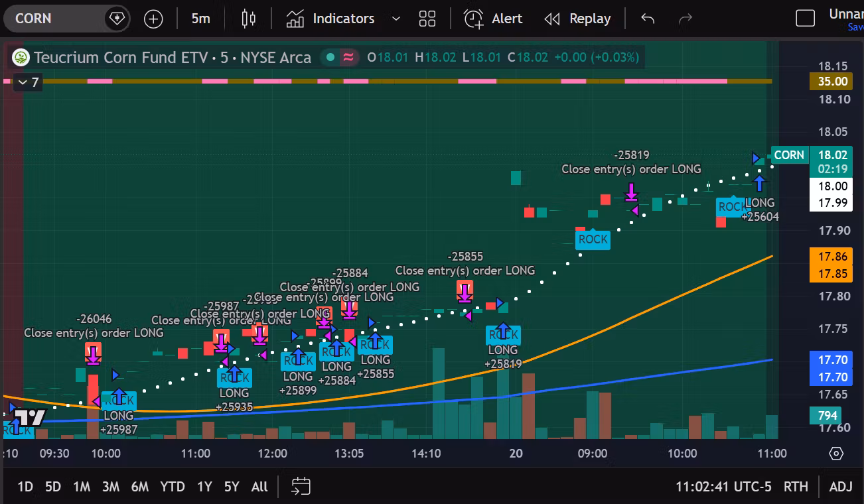Click the redo arrow

click(685, 19)
